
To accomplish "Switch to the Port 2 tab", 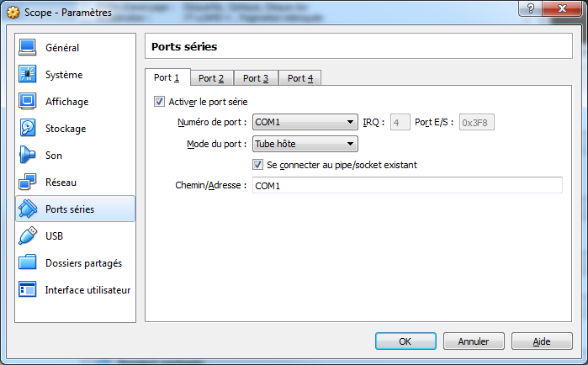I will pos(211,78).
